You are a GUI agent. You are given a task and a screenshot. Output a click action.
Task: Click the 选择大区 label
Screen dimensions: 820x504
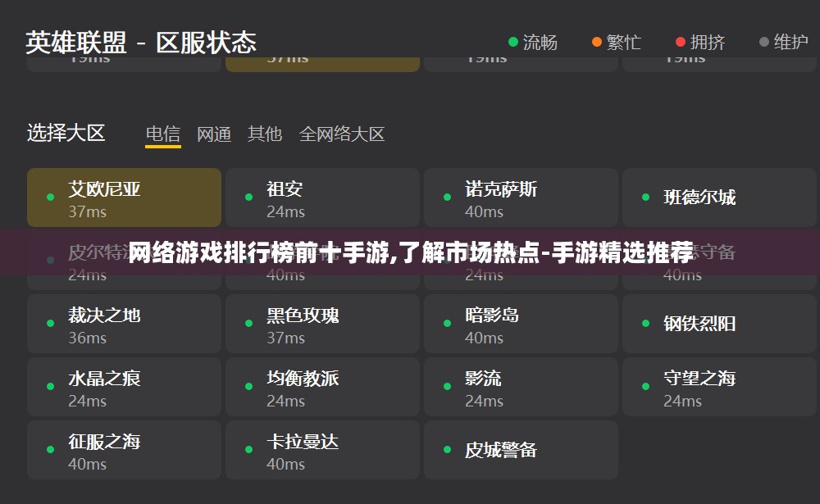pos(66,134)
